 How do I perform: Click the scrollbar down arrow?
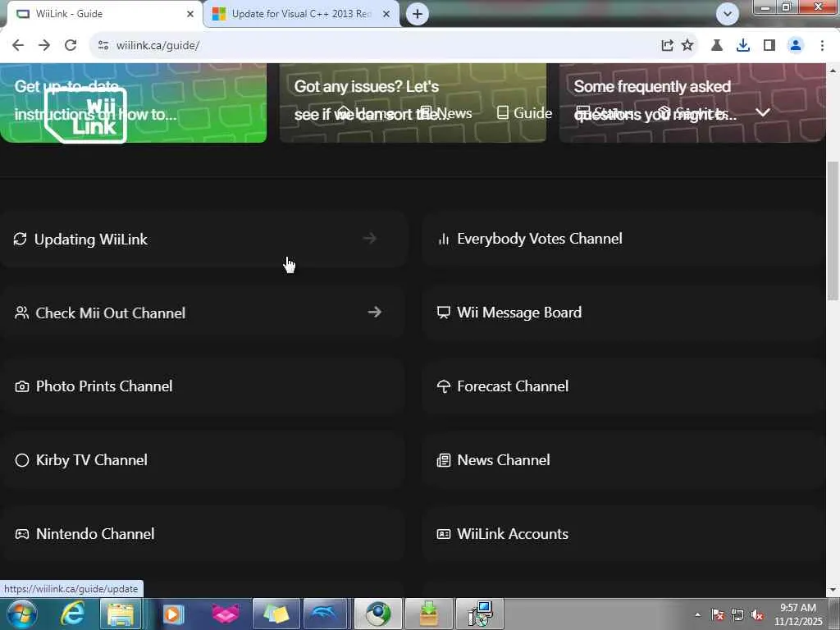coord(833,591)
